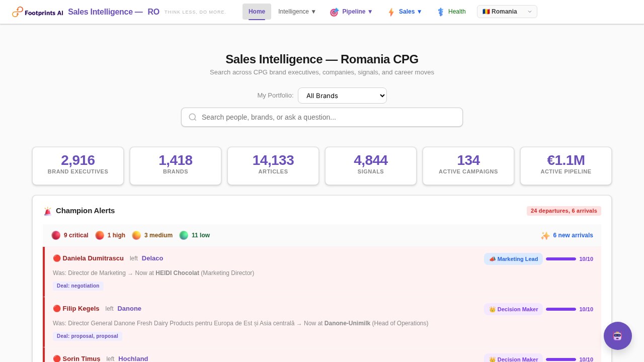Click the 3 medium filter label
The width and height of the screenshot is (644, 362).
point(158,235)
